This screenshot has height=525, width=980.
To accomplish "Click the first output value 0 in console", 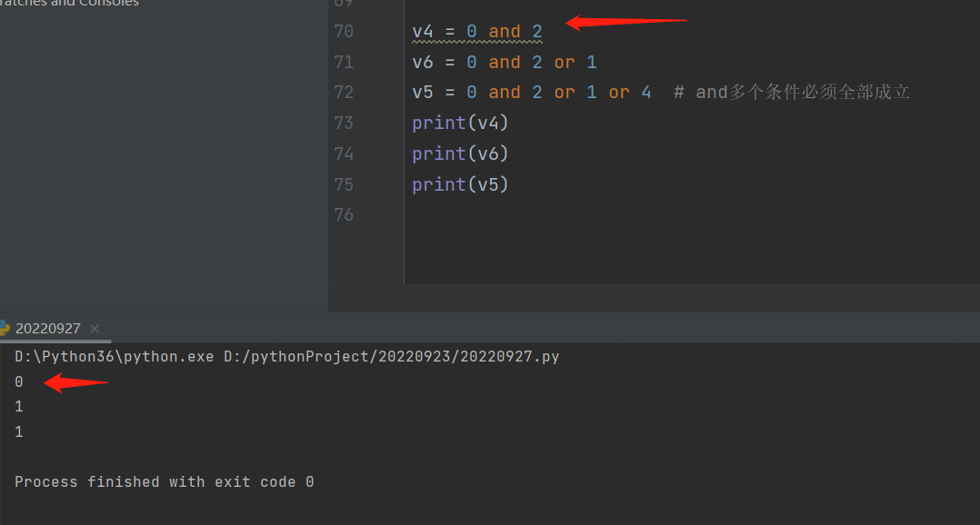I will click(19, 381).
